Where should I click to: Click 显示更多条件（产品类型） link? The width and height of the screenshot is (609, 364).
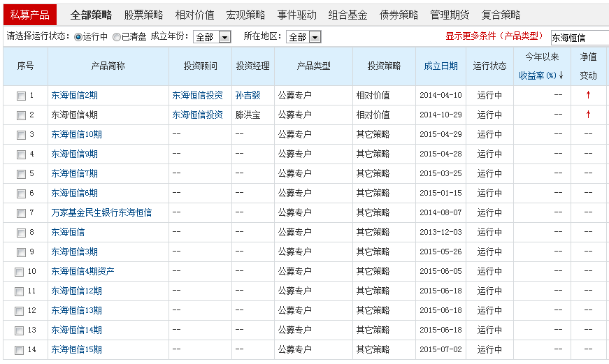[494, 36]
